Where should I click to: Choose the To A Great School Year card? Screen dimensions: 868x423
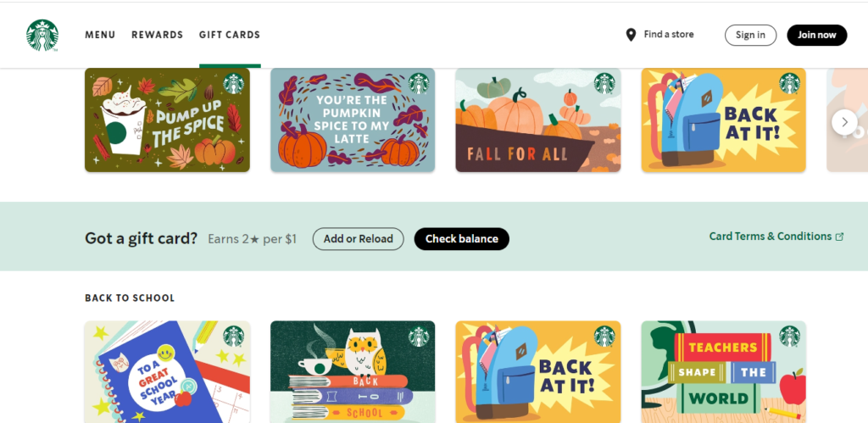167,372
